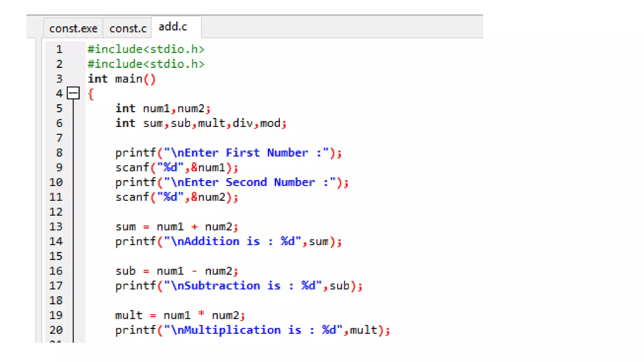Click line number 1 in gutter
644x362 pixels.
pyautogui.click(x=59, y=49)
